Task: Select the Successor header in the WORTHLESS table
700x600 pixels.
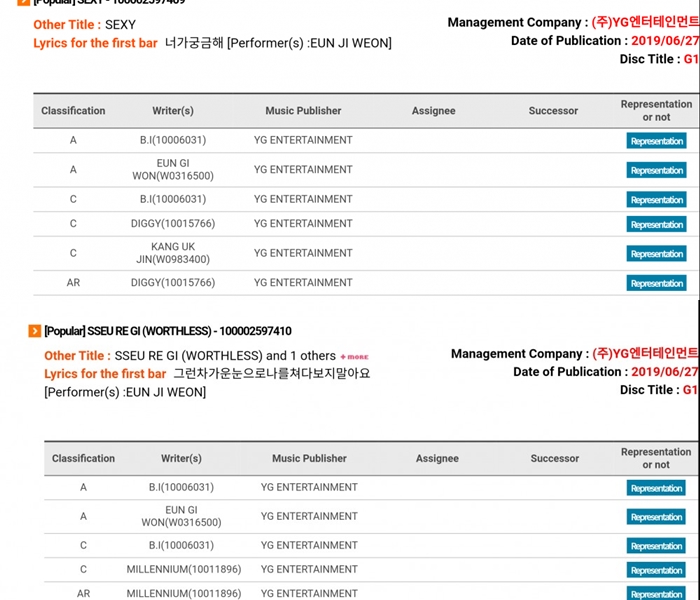Action: pyautogui.click(x=554, y=458)
